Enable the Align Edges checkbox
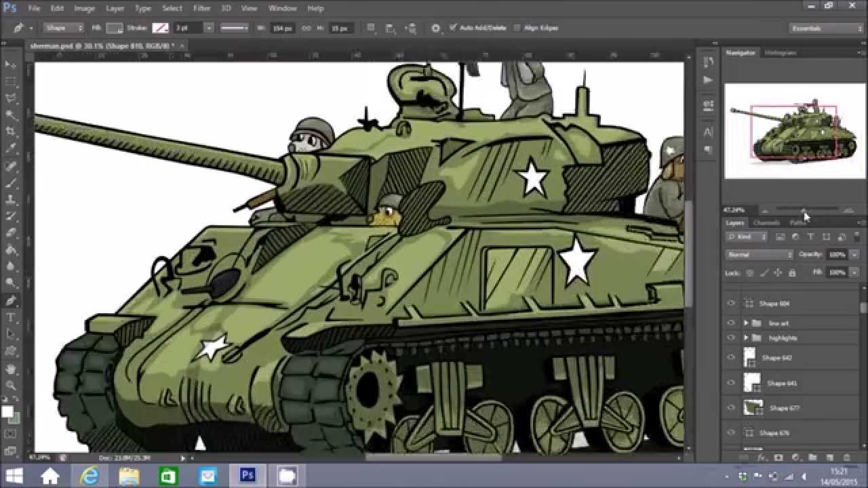This screenshot has height=488, width=868. tap(517, 28)
